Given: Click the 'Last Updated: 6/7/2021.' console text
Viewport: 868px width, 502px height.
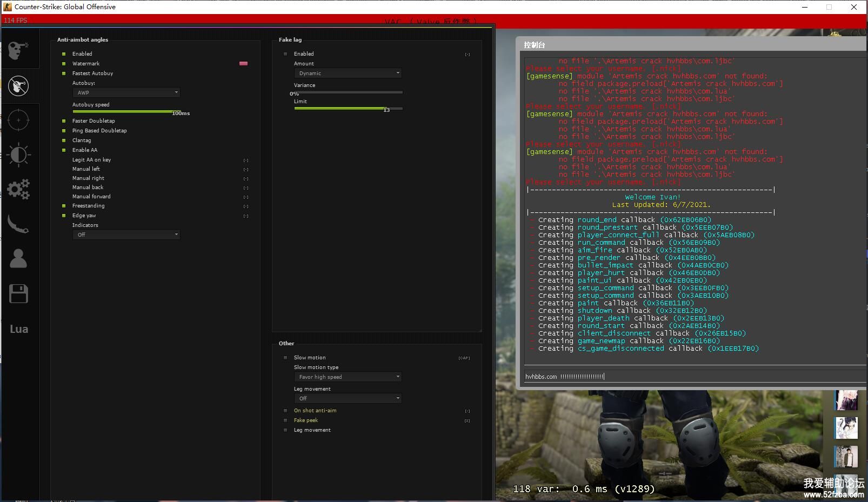Looking at the screenshot, I should pos(662,205).
